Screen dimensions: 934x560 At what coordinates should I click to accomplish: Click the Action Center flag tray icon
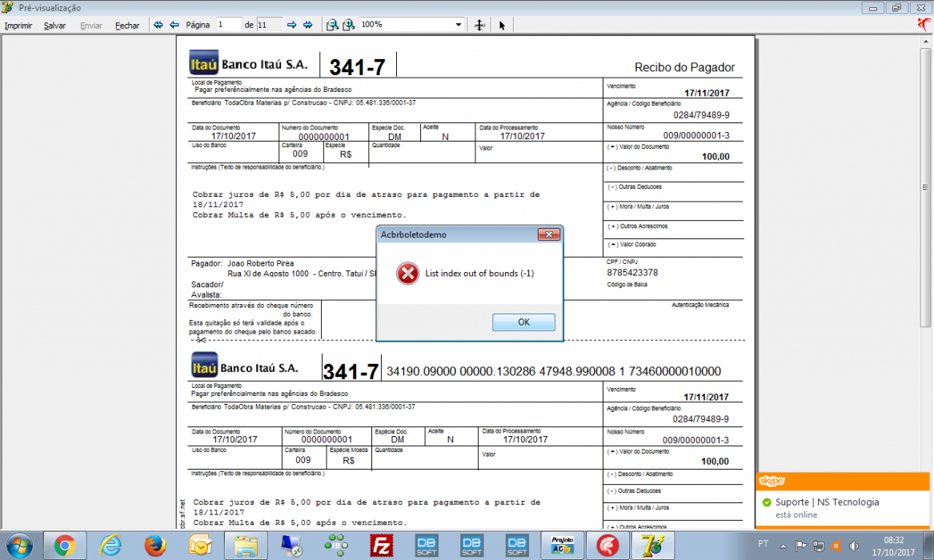[x=801, y=546]
